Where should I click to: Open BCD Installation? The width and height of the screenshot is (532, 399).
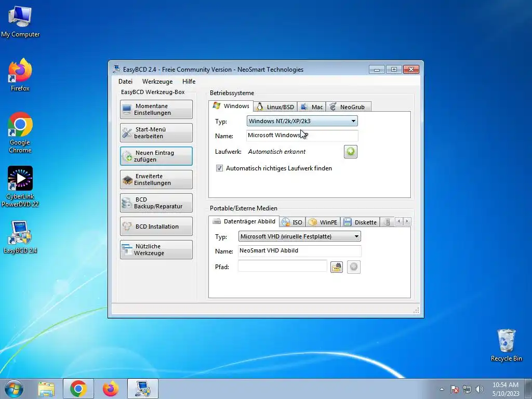pos(156,227)
